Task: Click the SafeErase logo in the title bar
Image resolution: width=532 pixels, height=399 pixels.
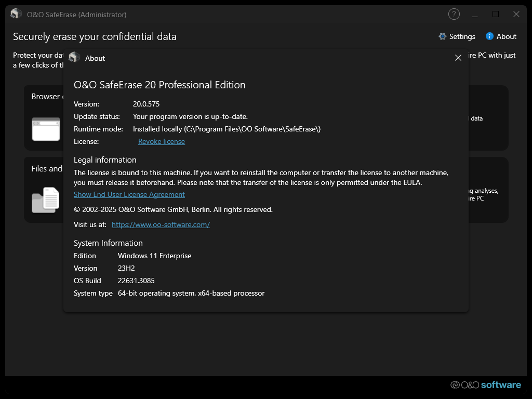Action: click(16, 14)
